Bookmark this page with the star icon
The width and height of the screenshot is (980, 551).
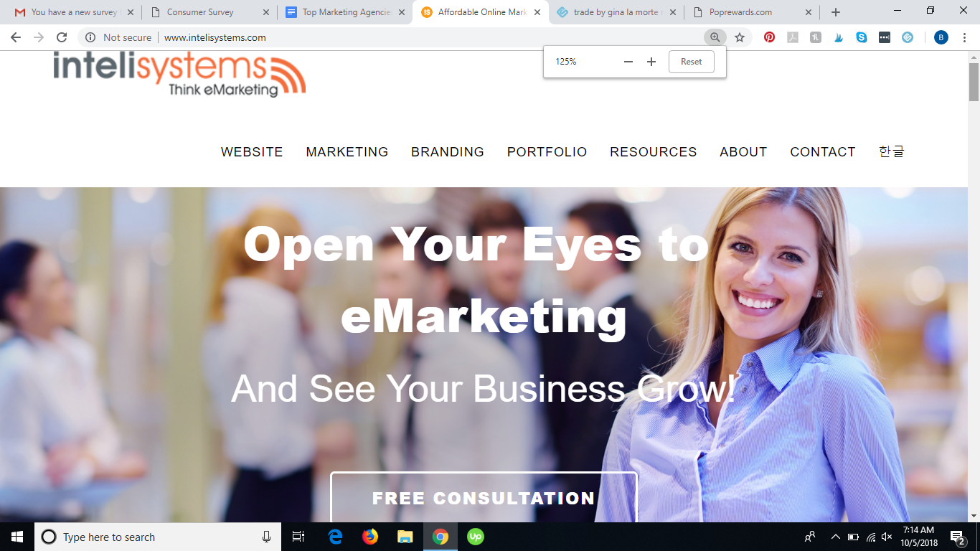740,37
